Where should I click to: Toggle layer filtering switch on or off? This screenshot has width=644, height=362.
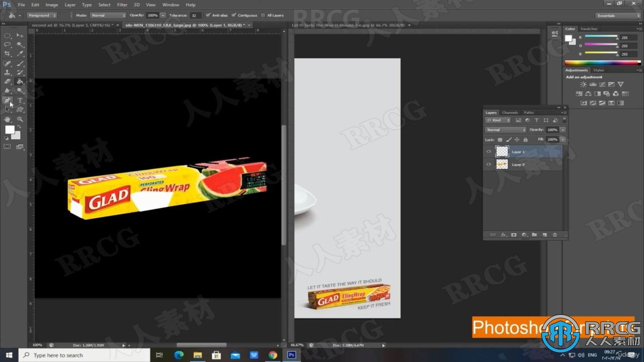click(564, 120)
